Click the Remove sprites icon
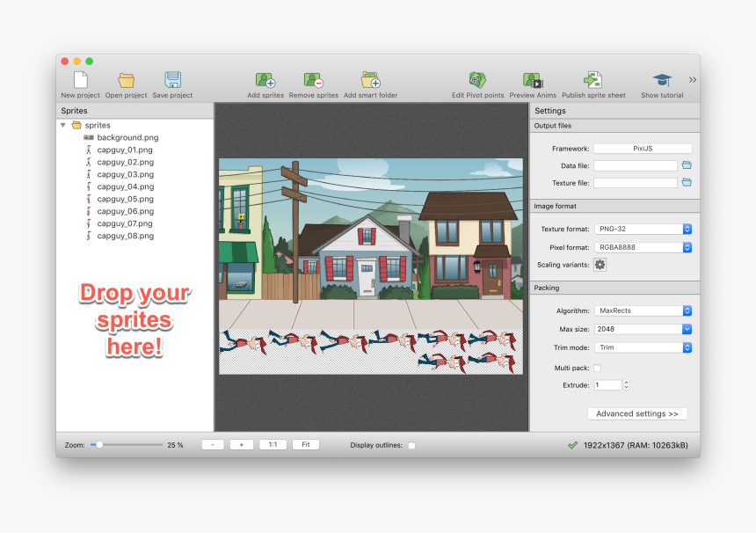Screen dimensions: 756x533 [x=314, y=79]
